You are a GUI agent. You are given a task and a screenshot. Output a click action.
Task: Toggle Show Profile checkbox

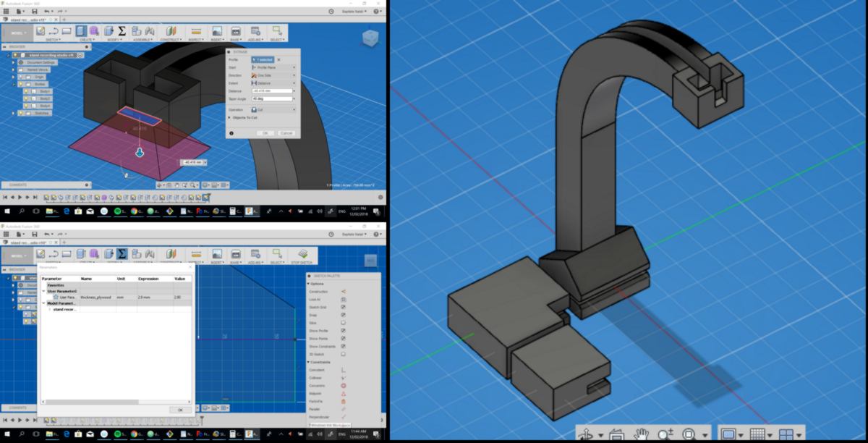tap(343, 330)
